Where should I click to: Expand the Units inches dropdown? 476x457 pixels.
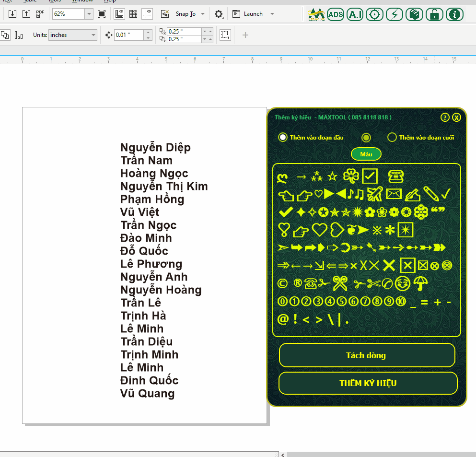pos(93,35)
